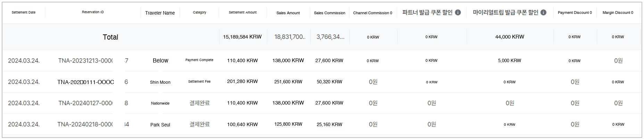
Task: Click the Category column header
Action: pos(199,13)
